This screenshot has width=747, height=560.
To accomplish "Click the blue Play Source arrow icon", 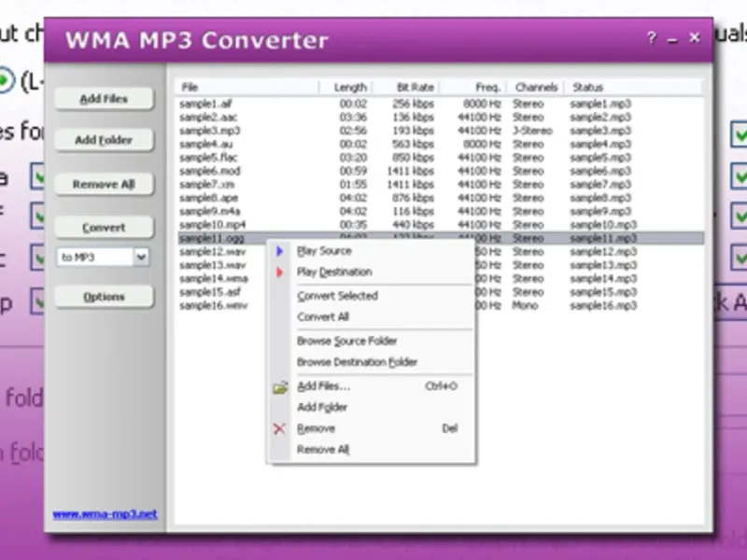I will [x=279, y=251].
